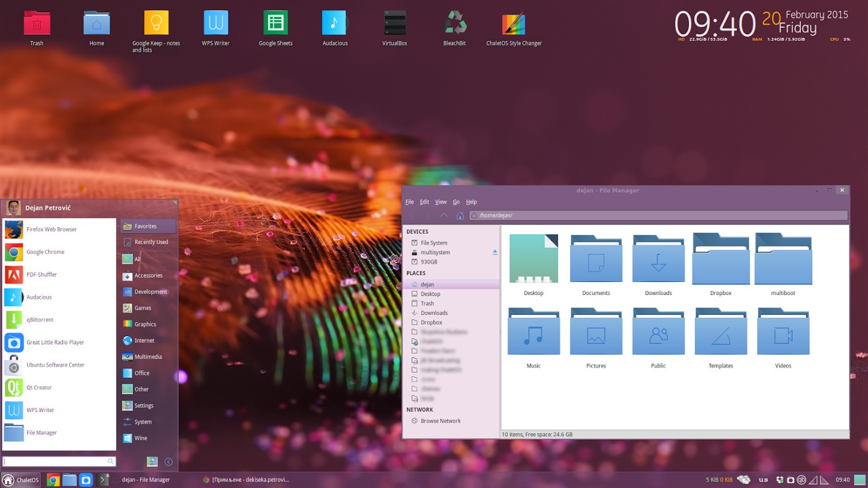Open VirtualBox from the desktop
The image size is (868, 488).
click(x=394, y=24)
